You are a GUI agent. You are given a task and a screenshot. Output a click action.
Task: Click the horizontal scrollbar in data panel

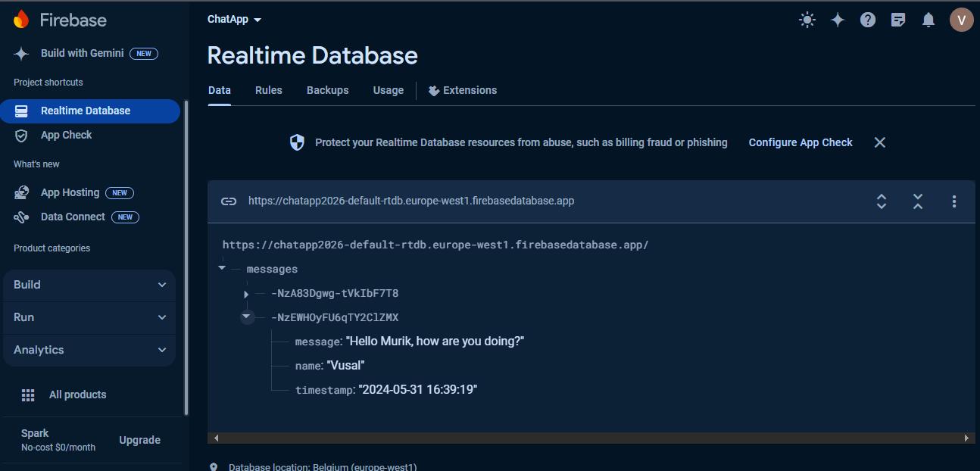(x=591, y=438)
